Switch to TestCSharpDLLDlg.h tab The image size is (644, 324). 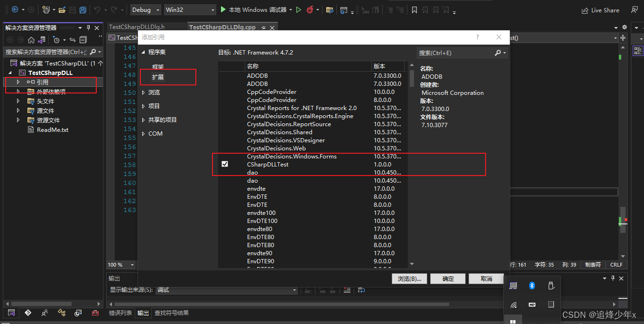pyautogui.click(x=137, y=27)
